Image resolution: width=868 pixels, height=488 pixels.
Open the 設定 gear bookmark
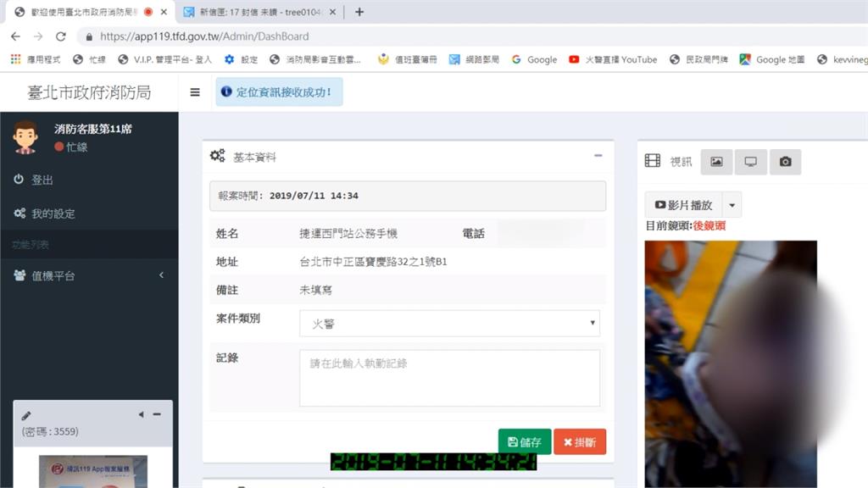point(241,59)
